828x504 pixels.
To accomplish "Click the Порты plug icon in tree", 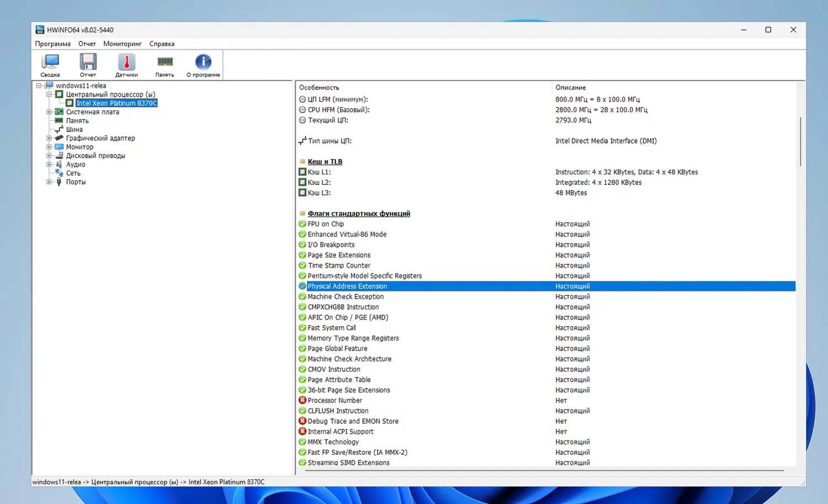I will pyautogui.click(x=59, y=182).
